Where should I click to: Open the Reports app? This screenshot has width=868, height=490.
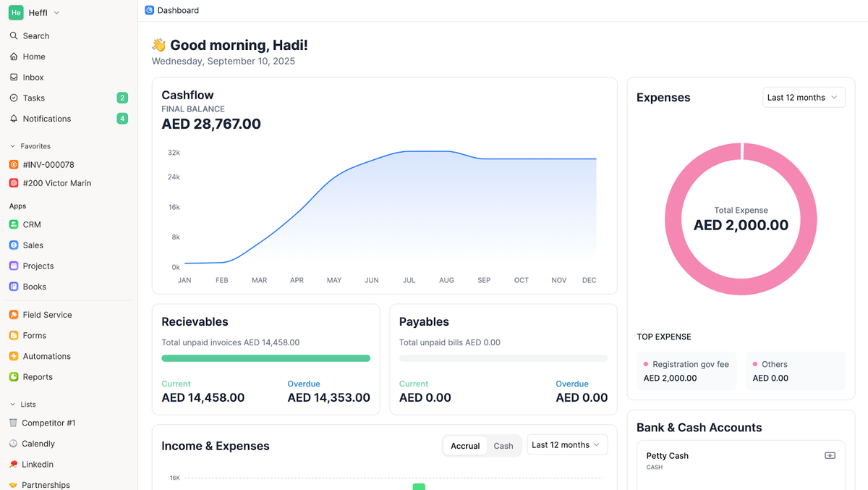pyautogui.click(x=37, y=376)
